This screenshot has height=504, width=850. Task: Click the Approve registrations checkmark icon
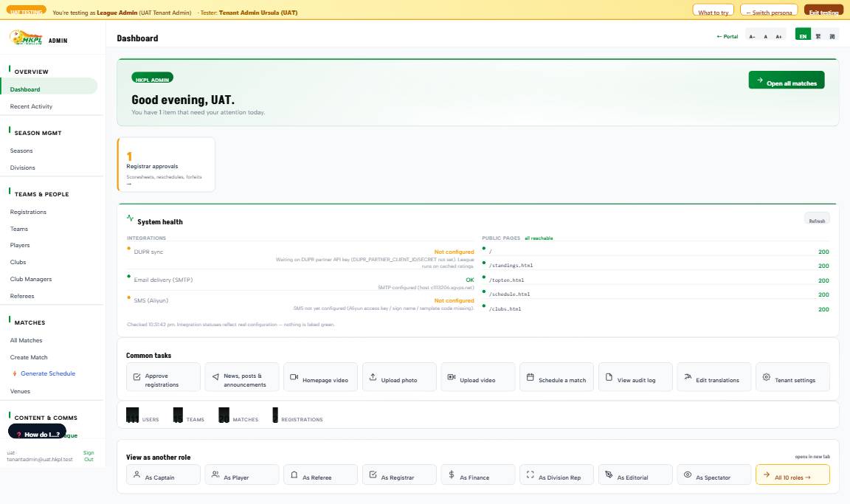click(137, 376)
